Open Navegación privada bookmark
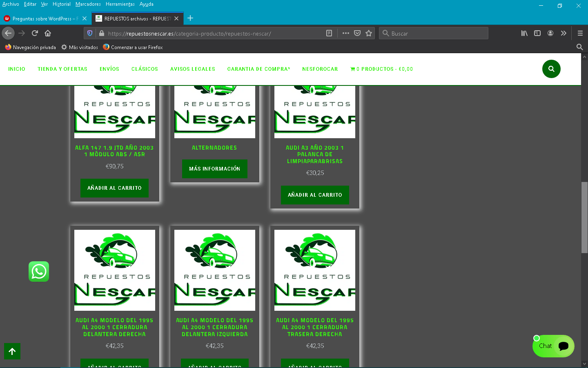 pos(31,47)
